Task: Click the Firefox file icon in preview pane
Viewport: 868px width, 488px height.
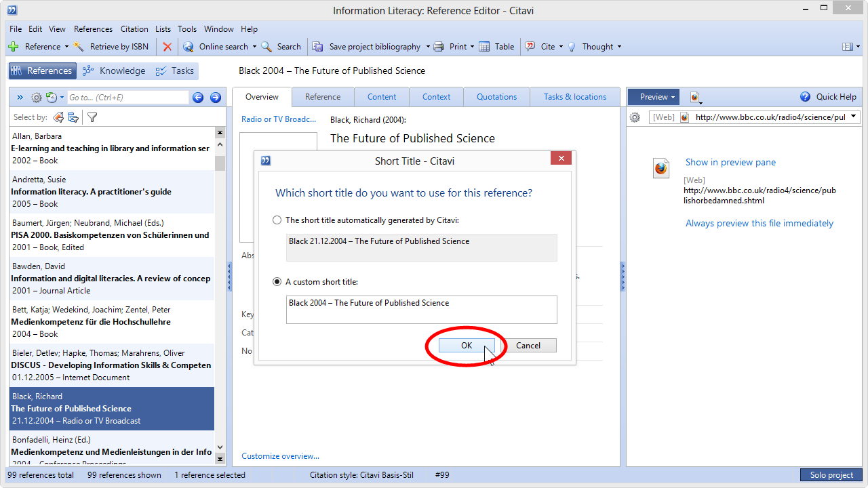Action: coord(661,168)
